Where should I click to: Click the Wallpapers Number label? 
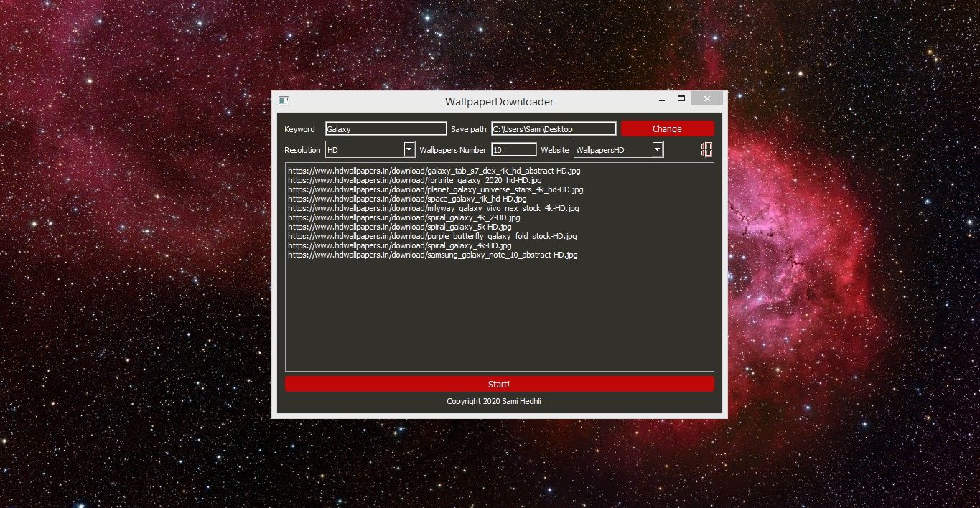coord(453,150)
